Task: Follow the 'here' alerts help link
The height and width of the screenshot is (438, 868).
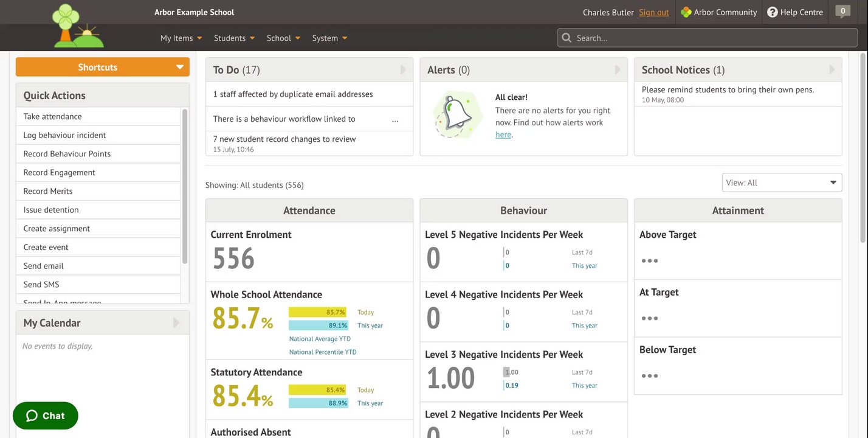Action: [x=503, y=134]
